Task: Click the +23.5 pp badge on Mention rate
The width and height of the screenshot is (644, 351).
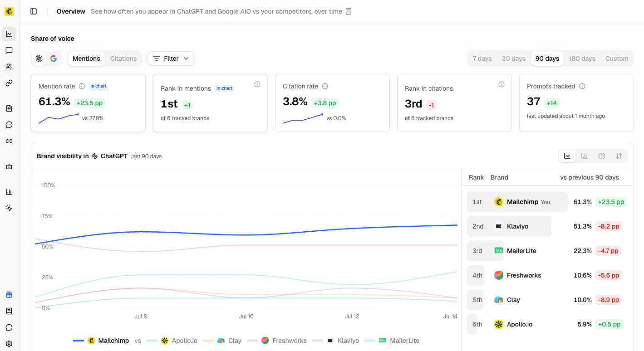Action: (89, 103)
